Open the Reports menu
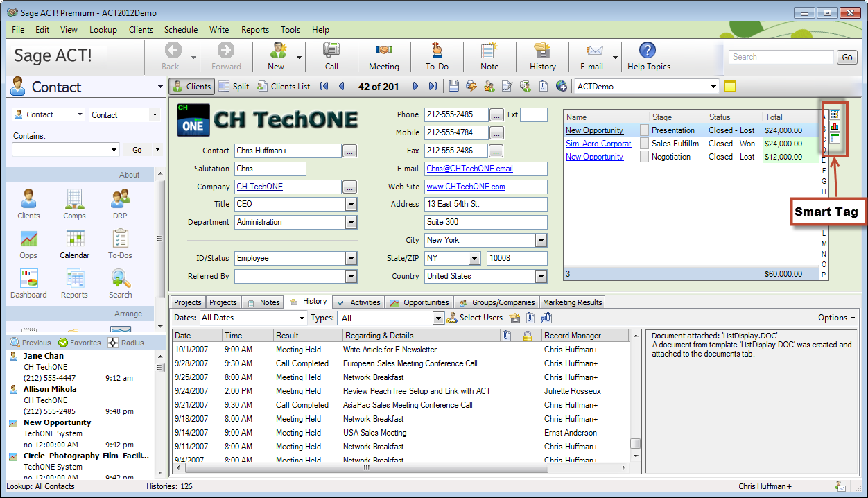This screenshot has height=498, width=868. [255, 30]
